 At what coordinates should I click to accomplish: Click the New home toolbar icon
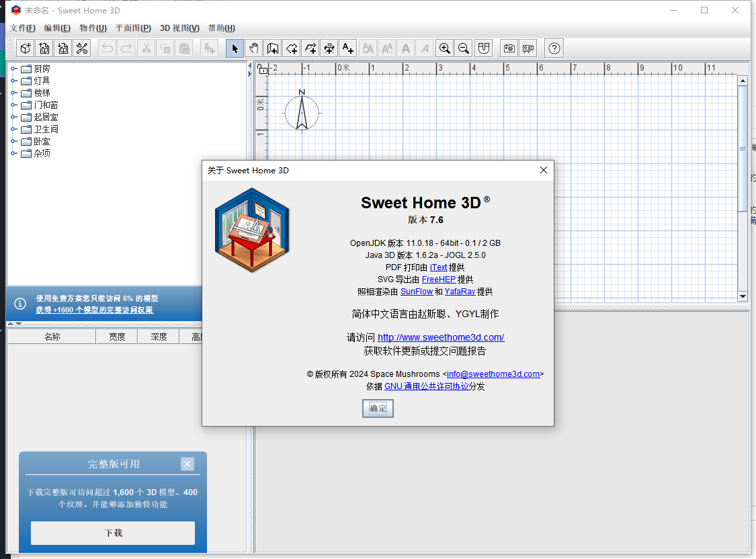tap(26, 48)
